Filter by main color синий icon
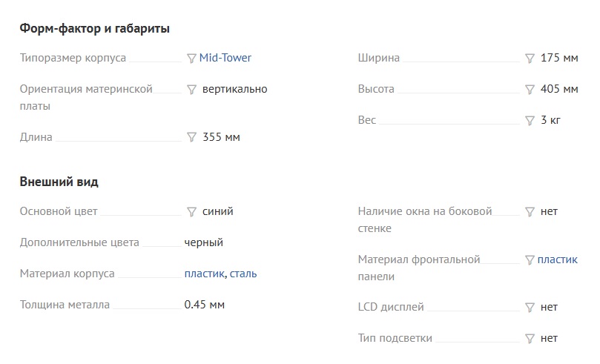Viewport: 600px width, 364px height. pyautogui.click(x=191, y=211)
